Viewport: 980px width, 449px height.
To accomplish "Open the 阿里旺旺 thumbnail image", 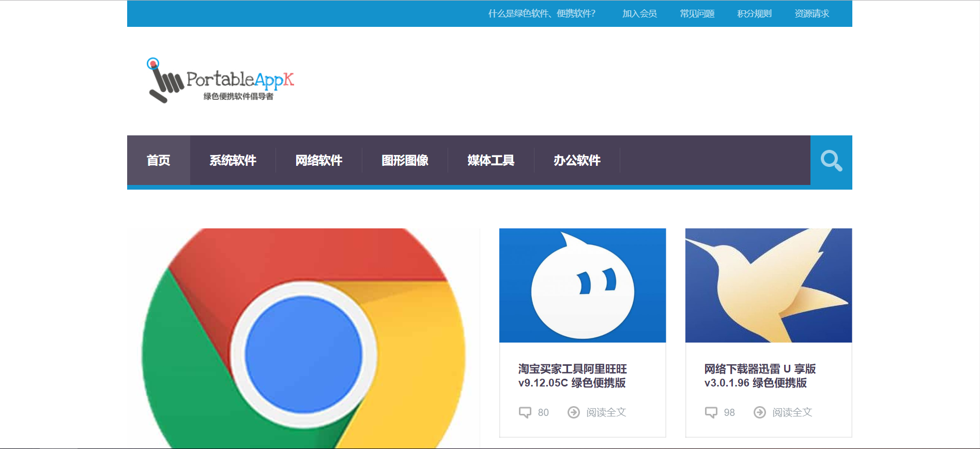I will point(583,285).
